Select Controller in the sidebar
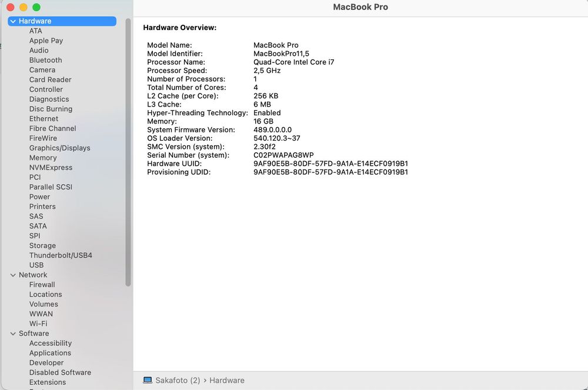This screenshot has height=390, width=588. coord(46,89)
